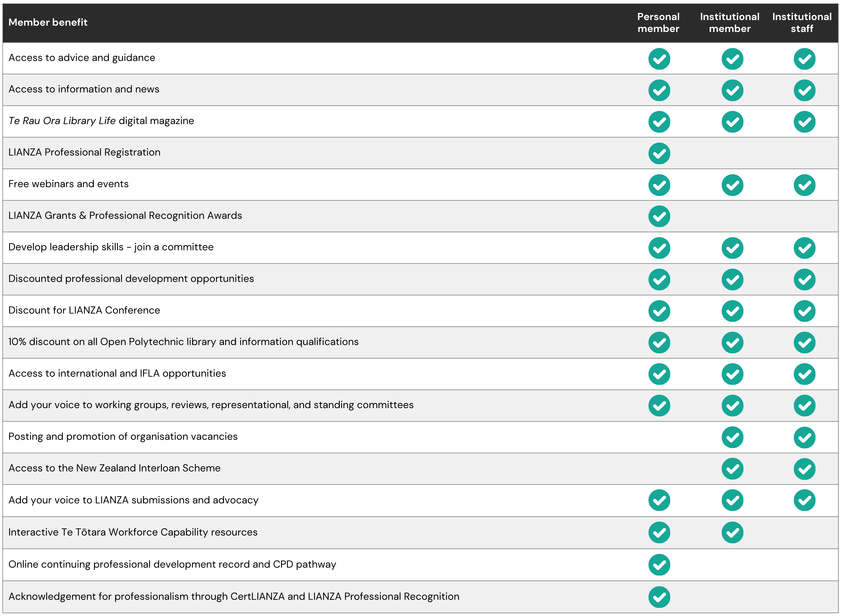This screenshot has height=616, width=842.
Task: Click Institutional member checkmark for Open Polytechnic discount
Action: pyautogui.click(x=732, y=343)
